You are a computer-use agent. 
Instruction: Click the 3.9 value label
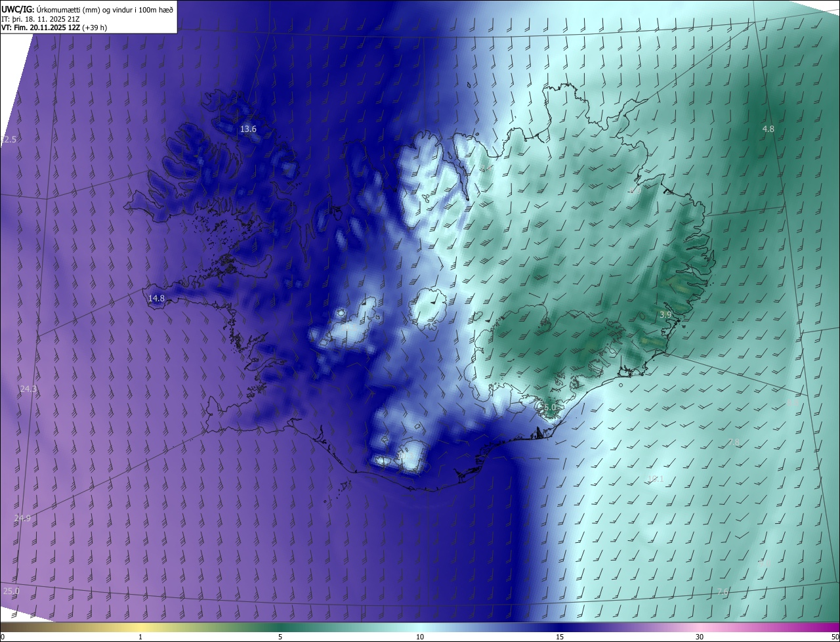point(665,315)
